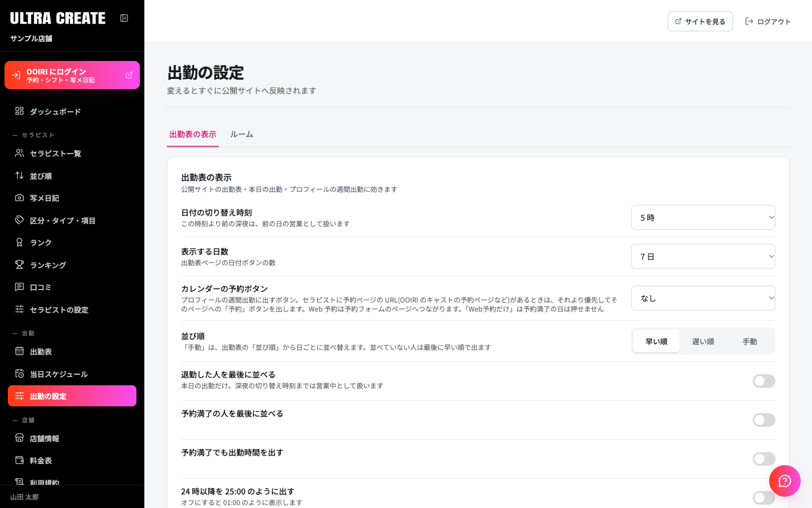Open カレンダーの予約ボタン dropdown showing なし
The image size is (812, 508).
(x=703, y=298)
